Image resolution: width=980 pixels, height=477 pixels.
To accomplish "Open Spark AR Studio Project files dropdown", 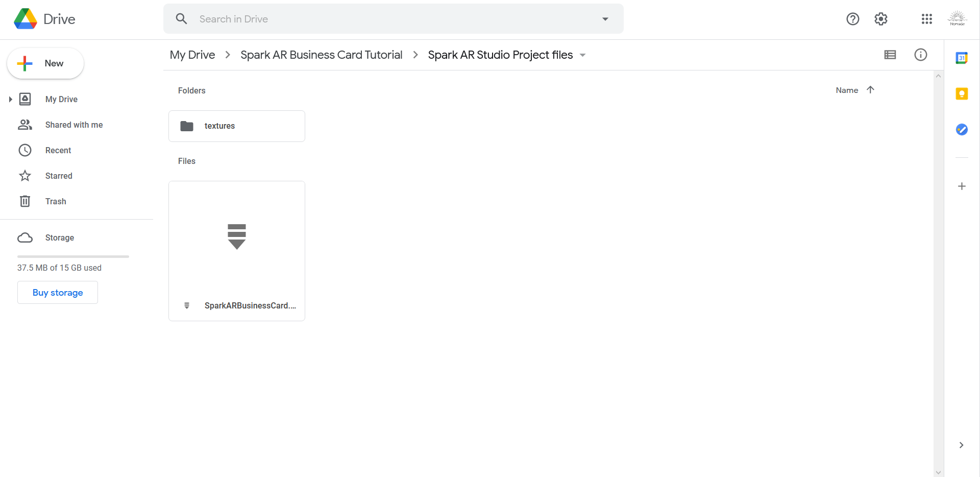I will (582, 55).
